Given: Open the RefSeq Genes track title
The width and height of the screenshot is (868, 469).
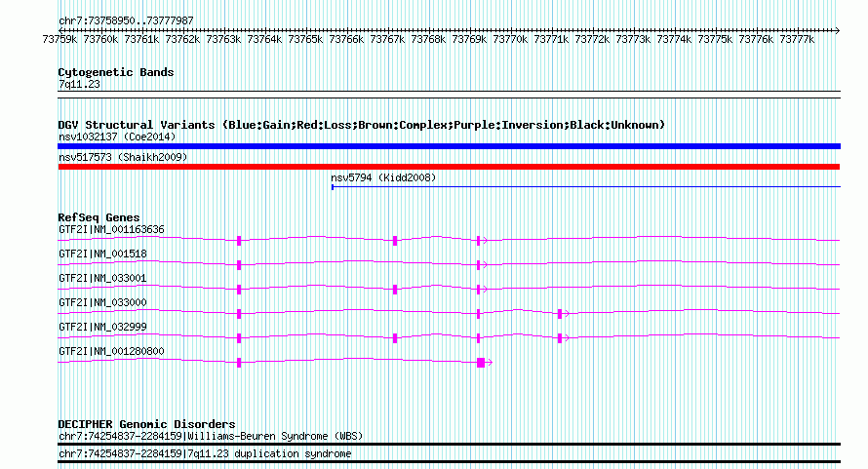Looking at the screenshot, I should coord(99,217).
